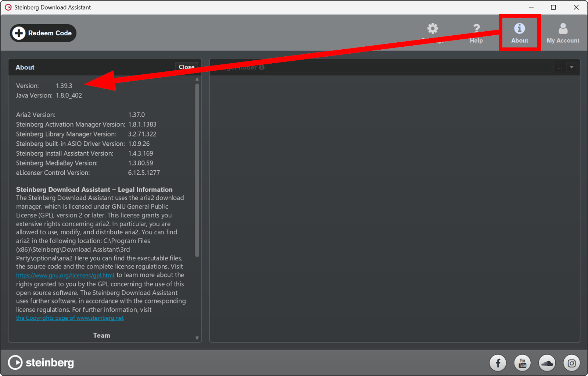Open Steinberg's Facebook page

[498, 363]
